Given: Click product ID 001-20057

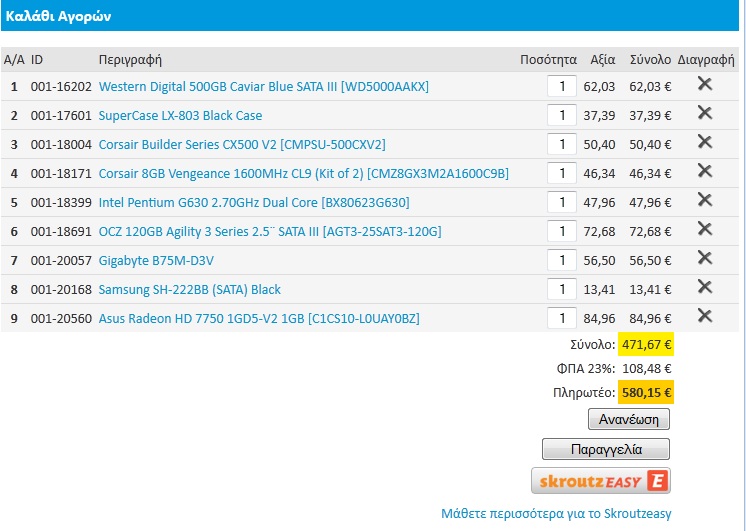Looking at the screenshot, I should [61, 261].
